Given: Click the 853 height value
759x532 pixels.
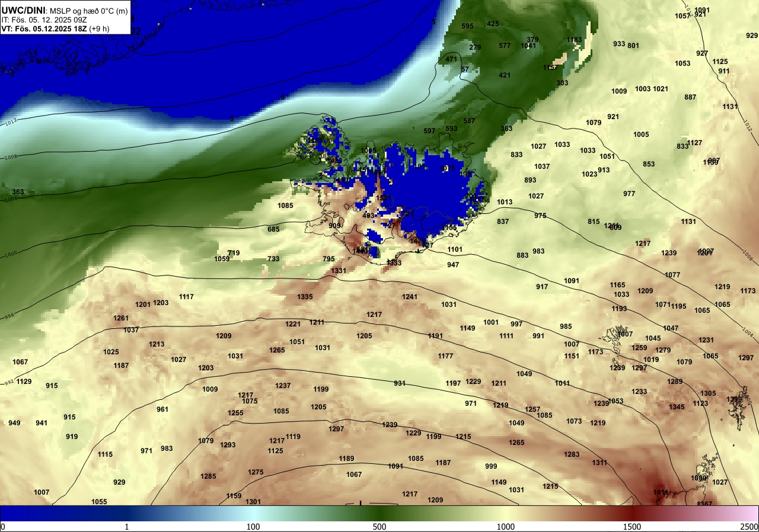Looking at the screenshot, I should [649, 164].
